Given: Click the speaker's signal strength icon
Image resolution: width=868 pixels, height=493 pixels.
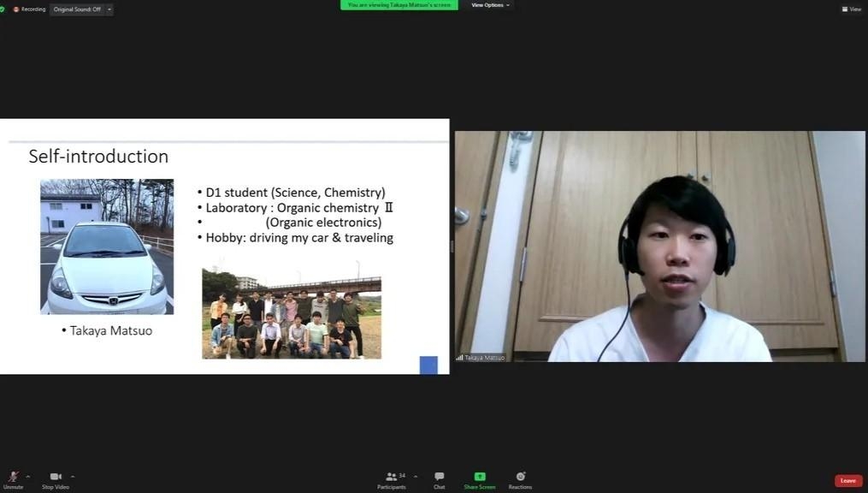Looking at the screenshot, I should click(x=459, y=358).
